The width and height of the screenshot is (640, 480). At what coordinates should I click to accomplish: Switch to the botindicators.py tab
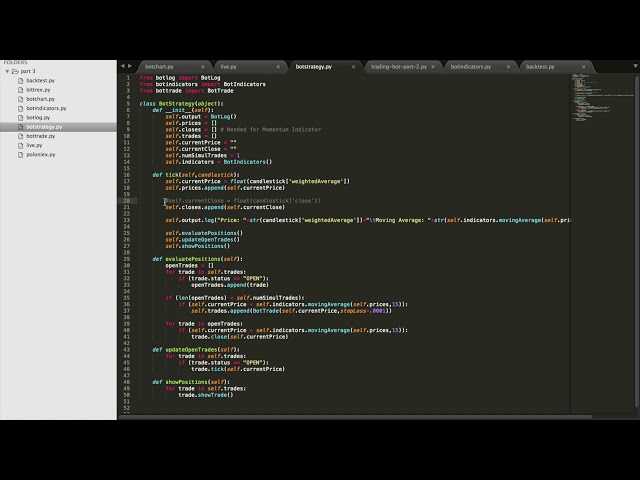471,67
